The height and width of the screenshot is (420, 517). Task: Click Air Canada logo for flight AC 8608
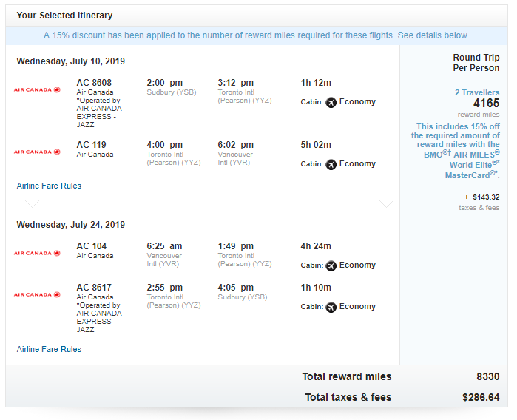tap(37, 89)
